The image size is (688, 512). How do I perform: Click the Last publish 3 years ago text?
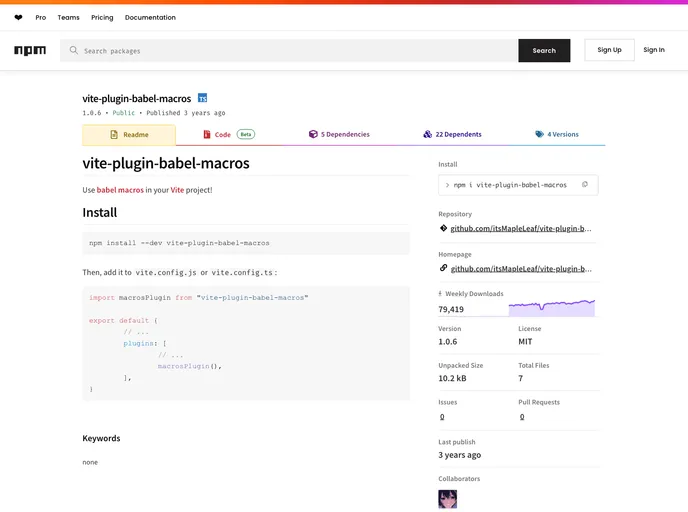[x=459, y=455]
